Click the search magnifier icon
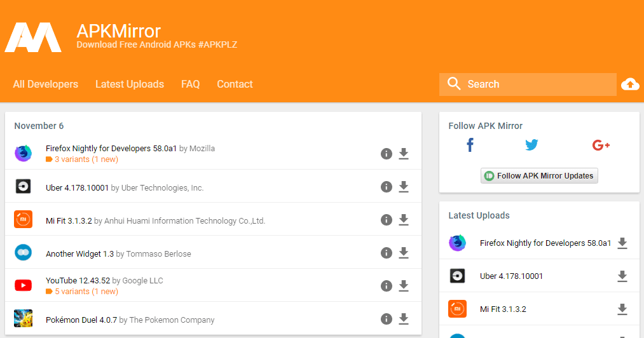Image resolution: width=644 pixels, height=338 pixels. coord(454,83)
